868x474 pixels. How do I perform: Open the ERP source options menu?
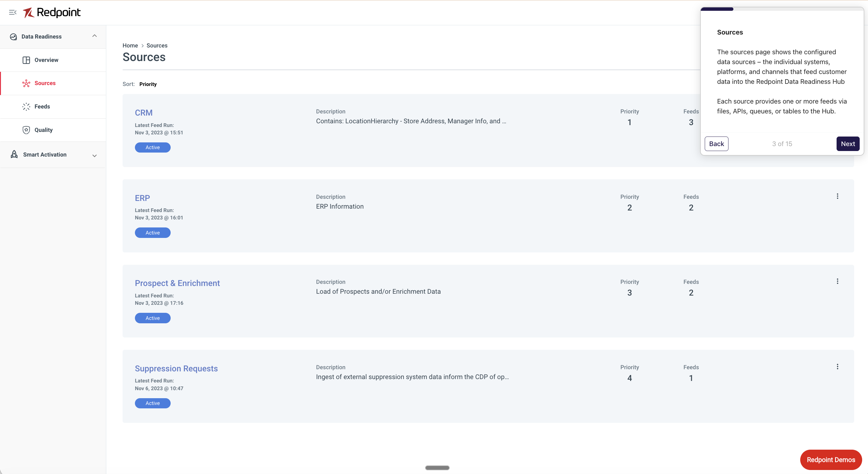click(x=837, y=196)
